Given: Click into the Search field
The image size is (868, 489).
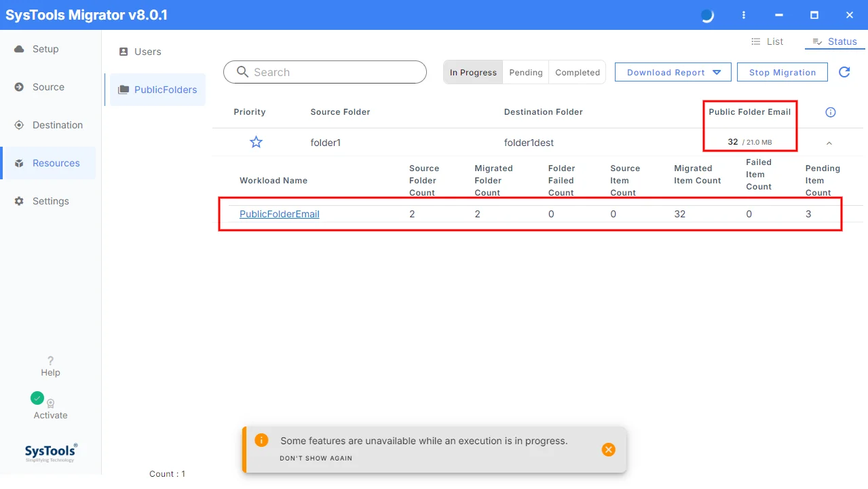Looking at the screenshot, I should point(325,72).
